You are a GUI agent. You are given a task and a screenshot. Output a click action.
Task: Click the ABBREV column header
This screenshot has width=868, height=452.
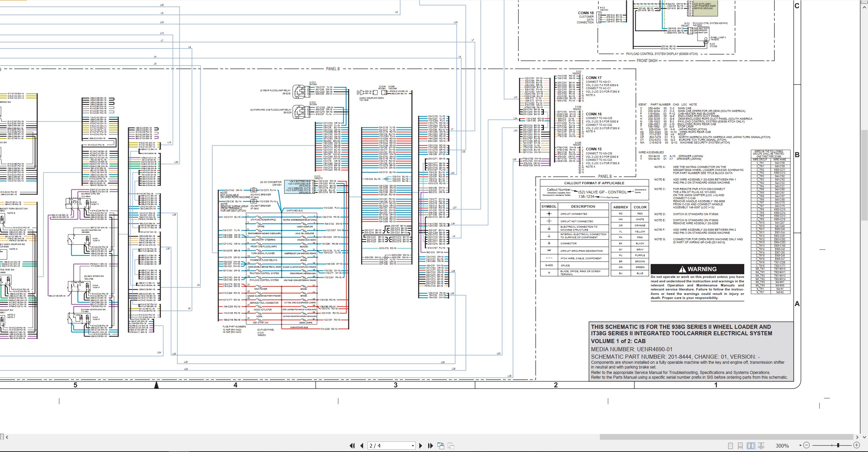pyautogui.click(x=620, y=207)
